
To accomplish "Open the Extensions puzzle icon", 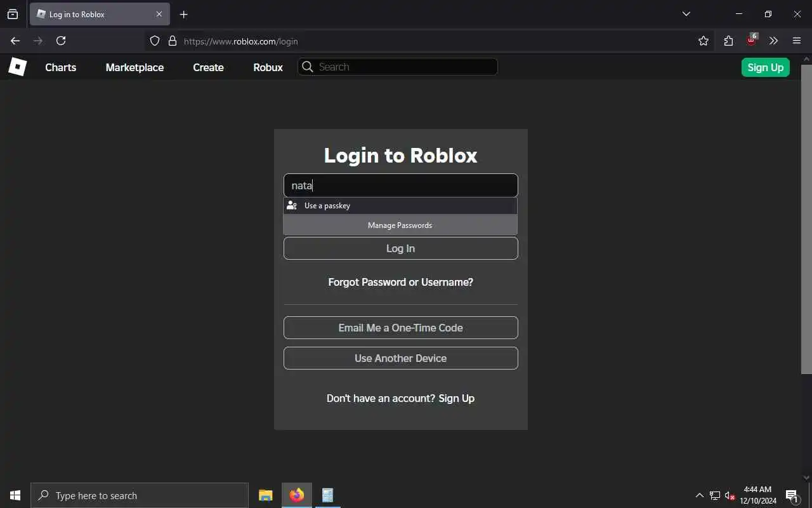I will (728, 41).
